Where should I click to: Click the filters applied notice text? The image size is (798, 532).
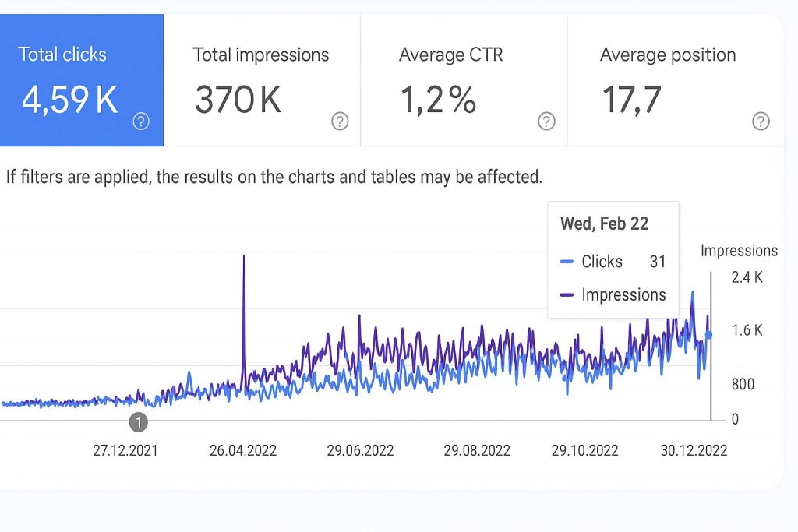pos(274,177)
